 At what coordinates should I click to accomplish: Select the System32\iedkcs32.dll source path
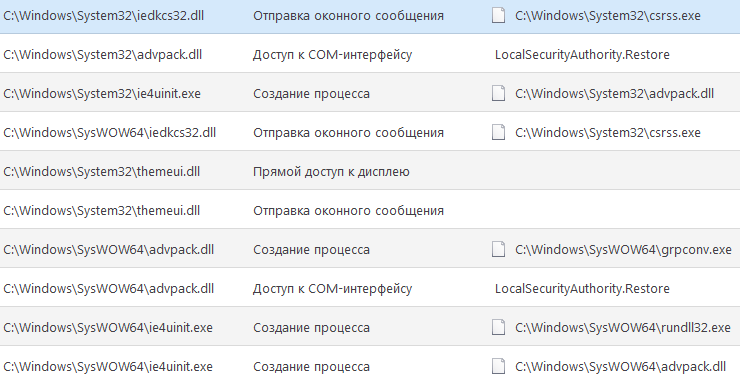click(104, 16)
